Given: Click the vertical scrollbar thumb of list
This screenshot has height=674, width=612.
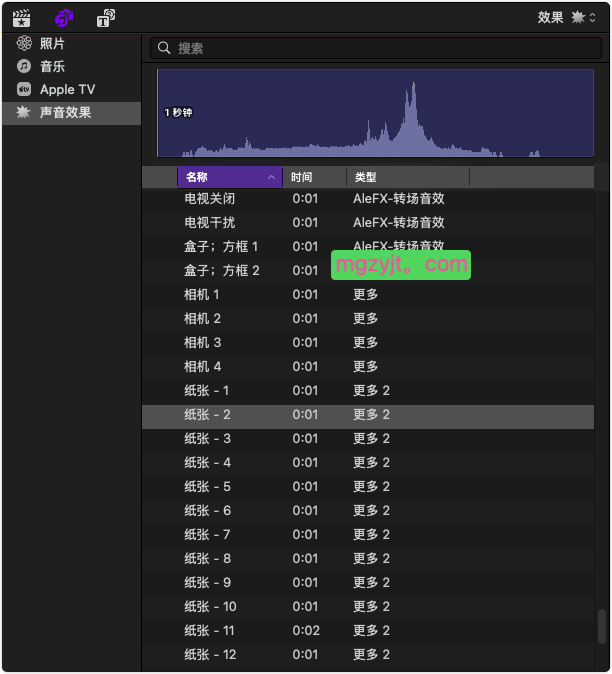Looking at the screenshot, I should (602, 626).
